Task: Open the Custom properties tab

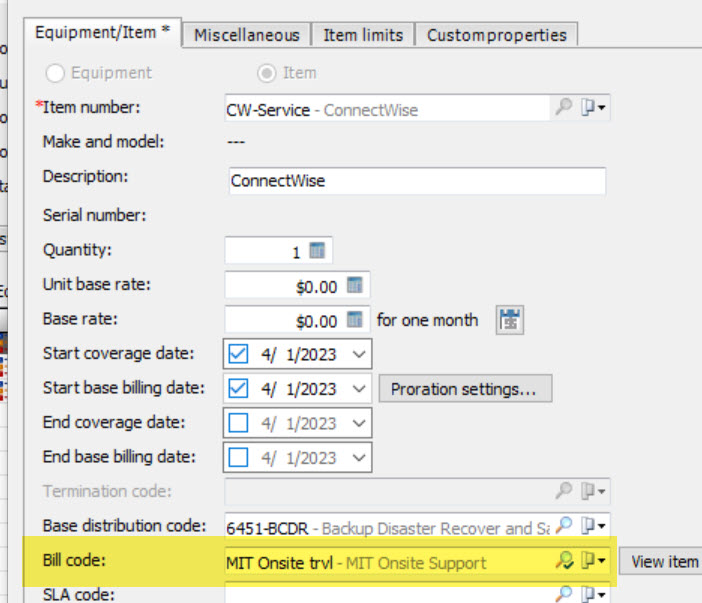Action: pos(497,35)
